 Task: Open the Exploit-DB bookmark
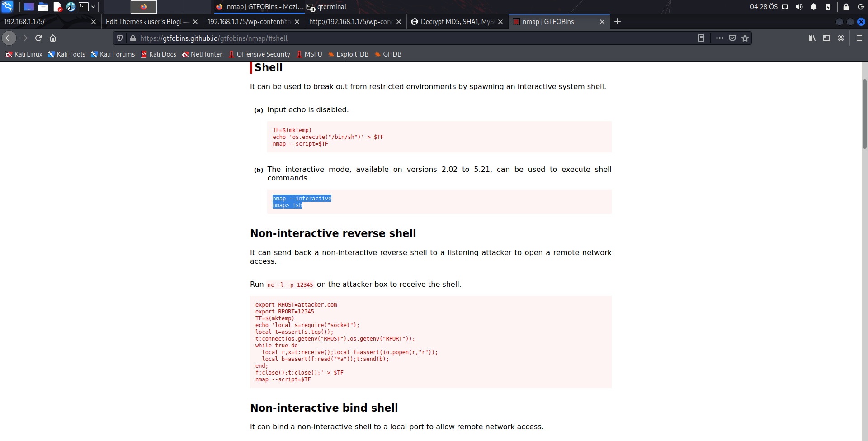[349, 54]
